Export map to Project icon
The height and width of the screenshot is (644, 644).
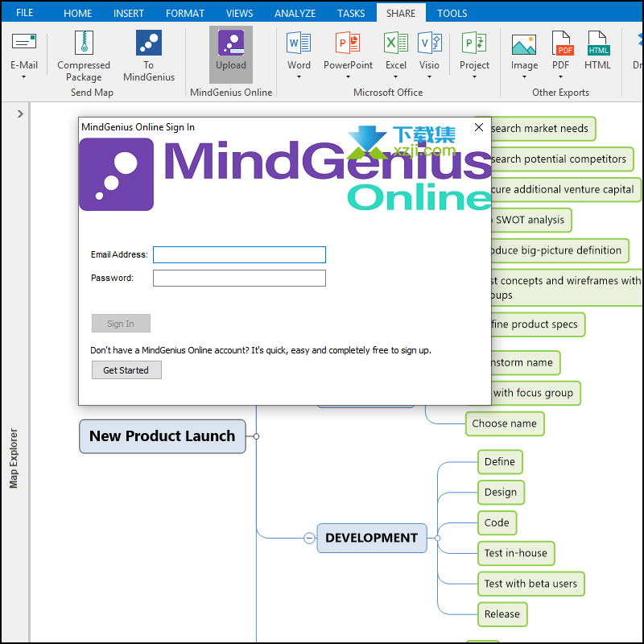[x=474, y=43]
